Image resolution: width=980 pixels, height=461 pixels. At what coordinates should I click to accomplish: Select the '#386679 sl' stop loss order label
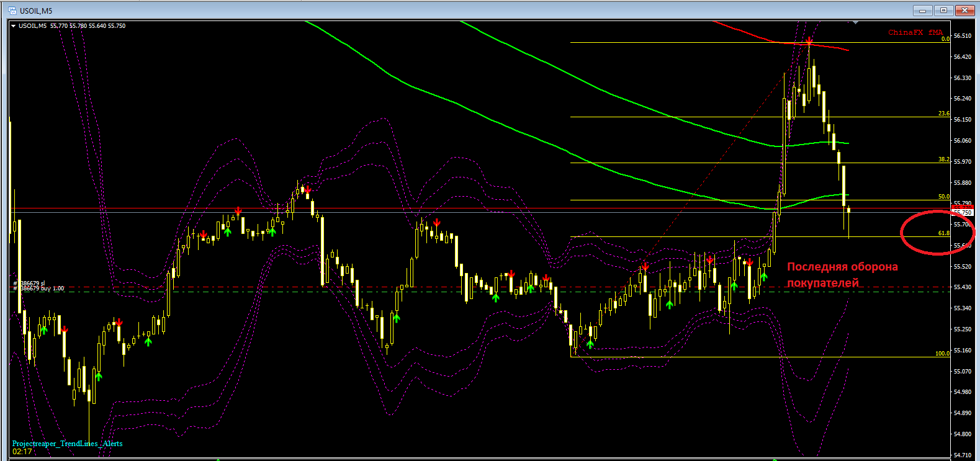pyautogui.click(x=29, y=284)
